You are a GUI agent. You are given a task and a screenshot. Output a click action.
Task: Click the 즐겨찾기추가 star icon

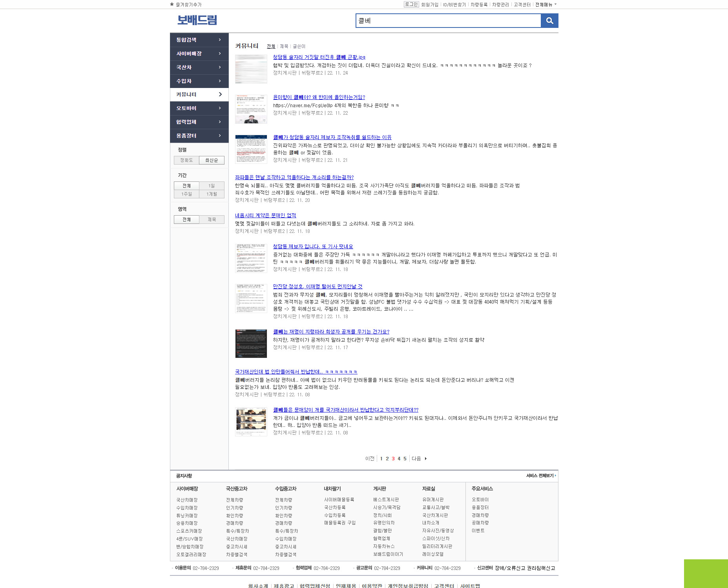(x=172, y=4)
